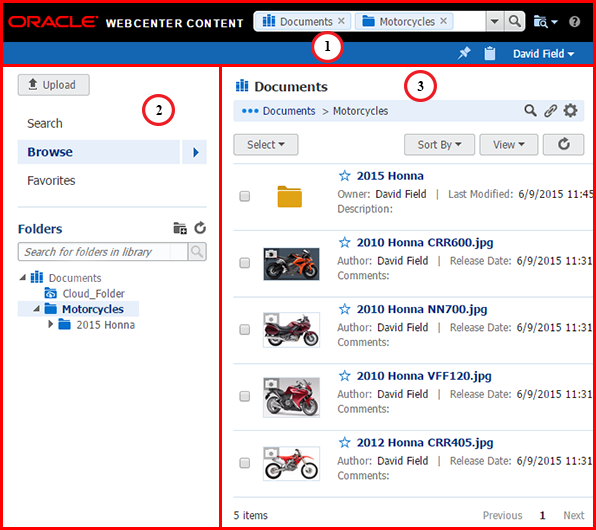Check the 2010 Honna NN700.jpg checkbox
The width and height of the screenshot is (596, 530).
[x=244, y=329]
